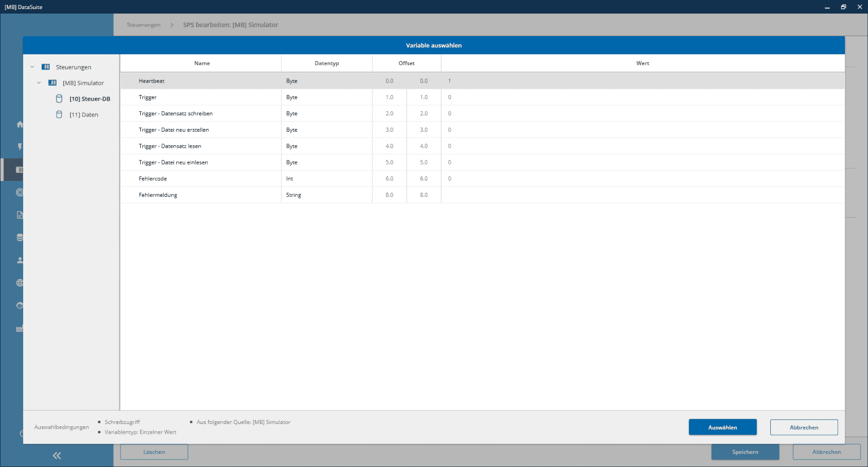The width and height of the screenshot is (868, 467).
Task: Sort by the Datentyp column header
Action: point(327,63)
